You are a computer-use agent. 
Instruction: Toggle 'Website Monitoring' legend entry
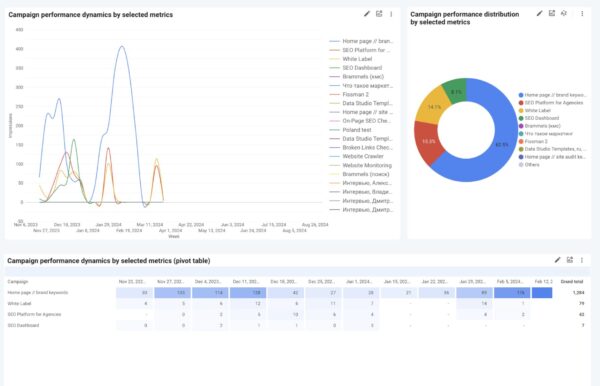[361, 165]
